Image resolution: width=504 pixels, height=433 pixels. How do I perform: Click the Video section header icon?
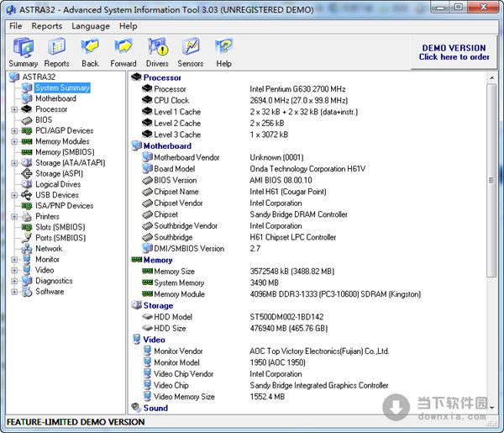(137, 340)
